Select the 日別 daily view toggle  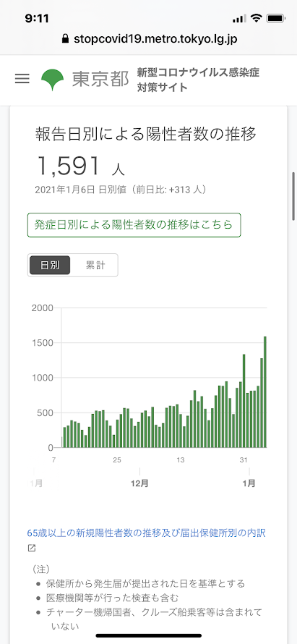[x=50, y=266]
